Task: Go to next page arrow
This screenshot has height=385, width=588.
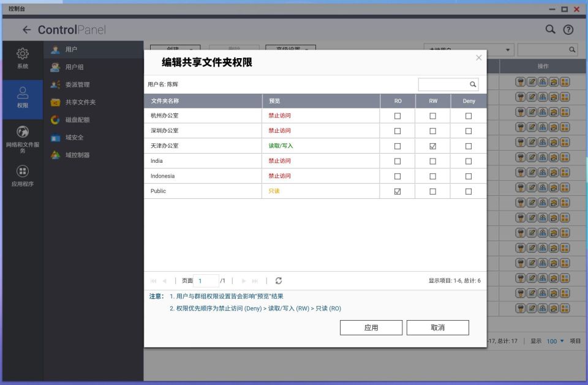Action: click(244, 281)
